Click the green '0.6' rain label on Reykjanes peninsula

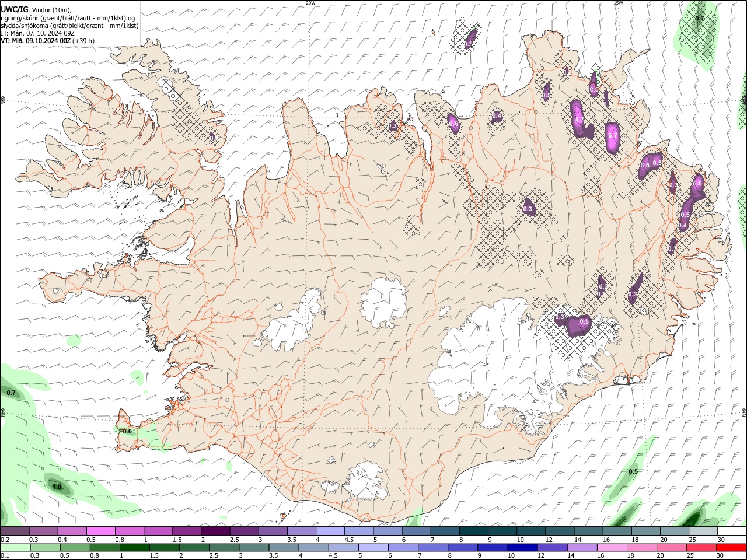click(127, 431)
